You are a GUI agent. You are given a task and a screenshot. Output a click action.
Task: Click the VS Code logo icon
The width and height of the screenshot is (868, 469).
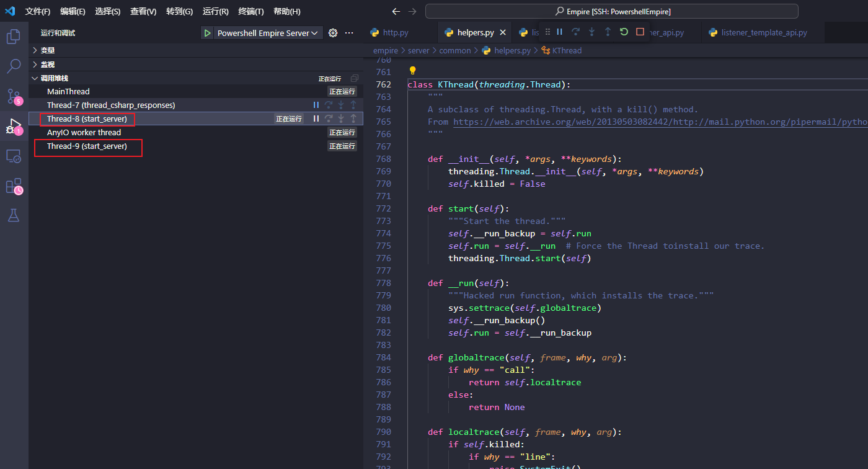10,11
